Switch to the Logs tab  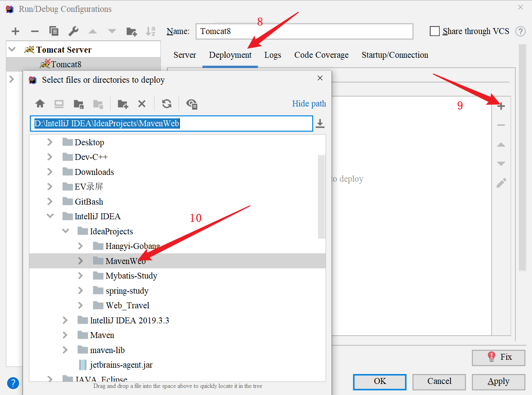coord(273,55)
